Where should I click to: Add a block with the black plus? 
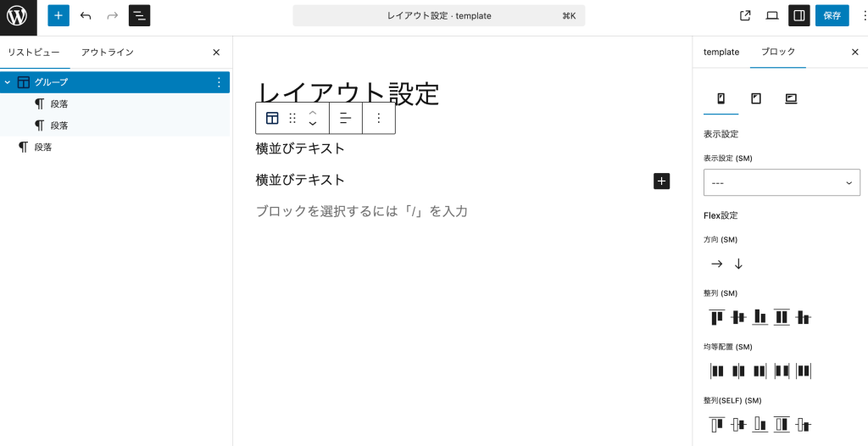click(x=662, y=181)
